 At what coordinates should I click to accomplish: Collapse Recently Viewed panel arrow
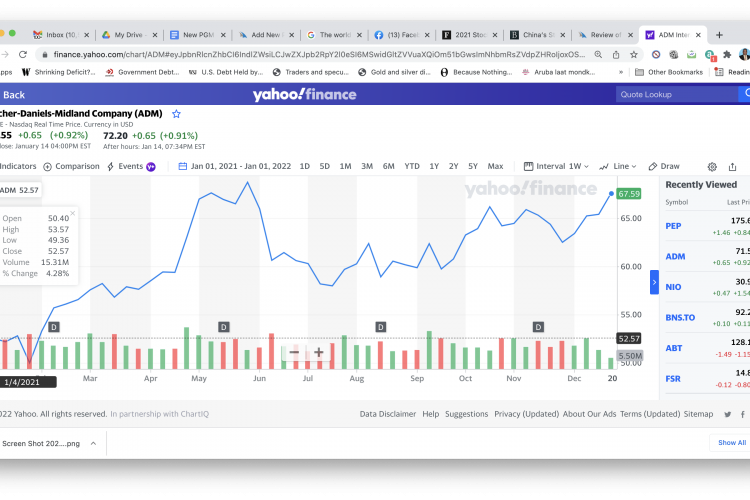tap(654, 282)
